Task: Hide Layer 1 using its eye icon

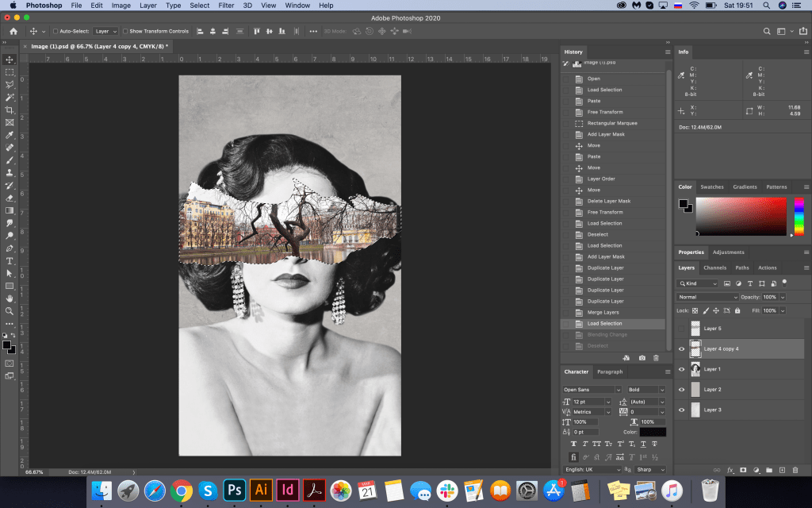Action: pyautogui.click(x=681, y=369)
